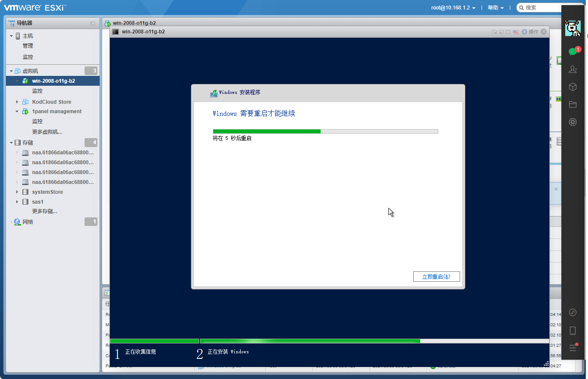Collapse the Virtual Machines (虚拟机) tree node
The height and width of the screenshot is (379, 588).
(12, 71)
